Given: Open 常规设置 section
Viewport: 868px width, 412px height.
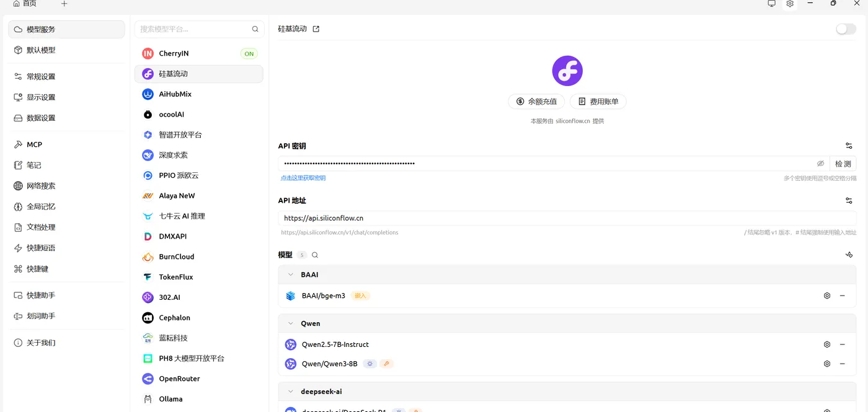Looking at the screenshot, I should pyautogui.click(x=66, y=77).
